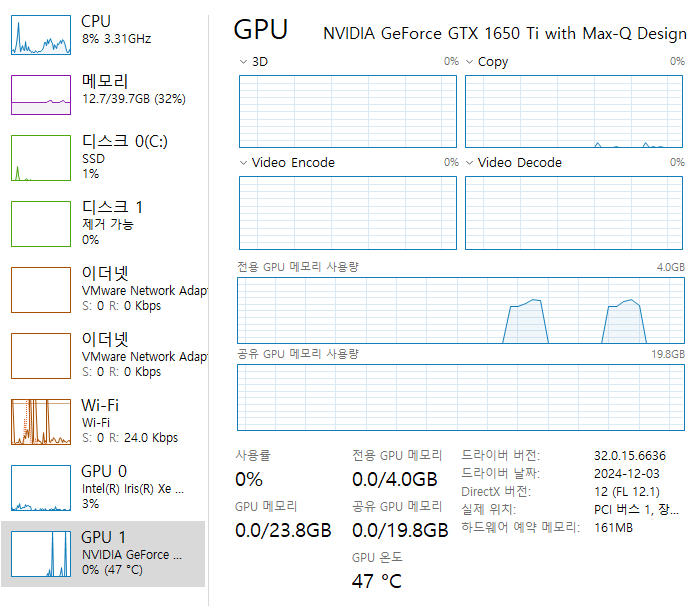Click the driver date 2024-12-03
The image size is (696, 613).
[x=627, y=474]
